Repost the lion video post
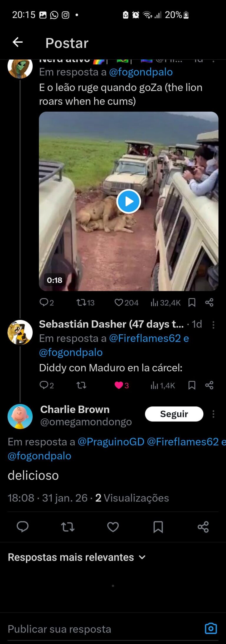This screenshot has height=644, width=226. (85, 302)
